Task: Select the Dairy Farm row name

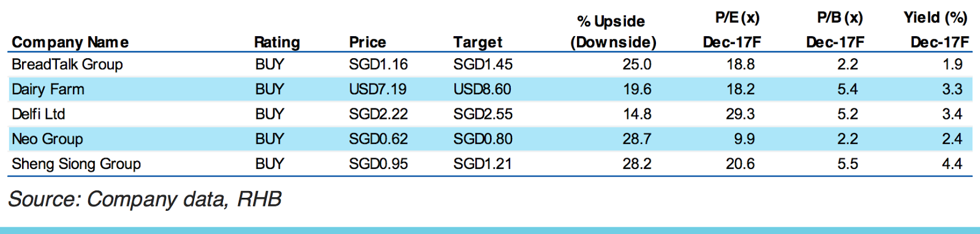Action: point(48,89)
